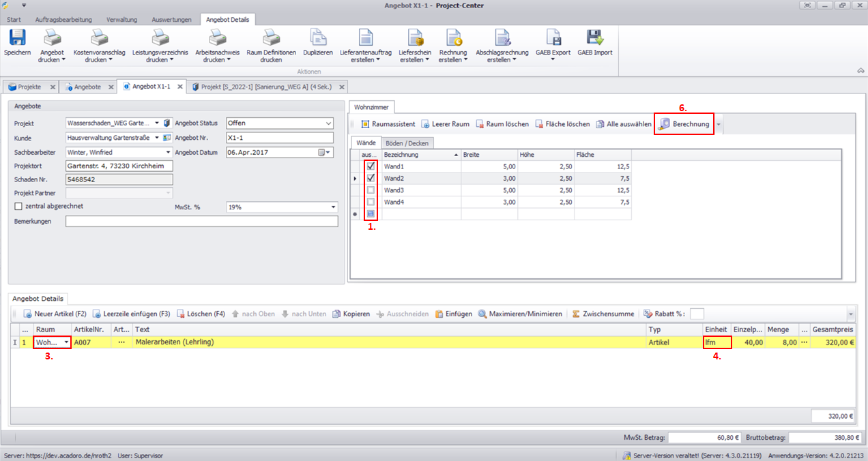
Task: Click the Duplizieren icon in ribbon
Action: [x=318, y=38]
